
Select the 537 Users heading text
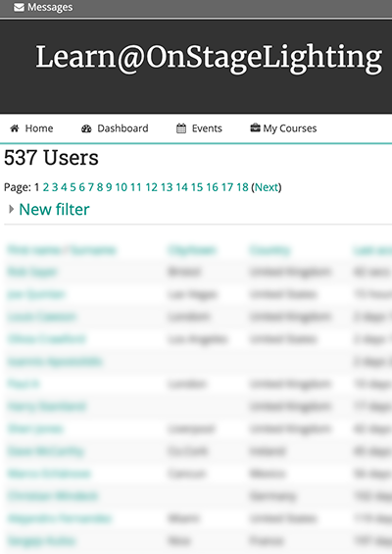coord(51,158)
